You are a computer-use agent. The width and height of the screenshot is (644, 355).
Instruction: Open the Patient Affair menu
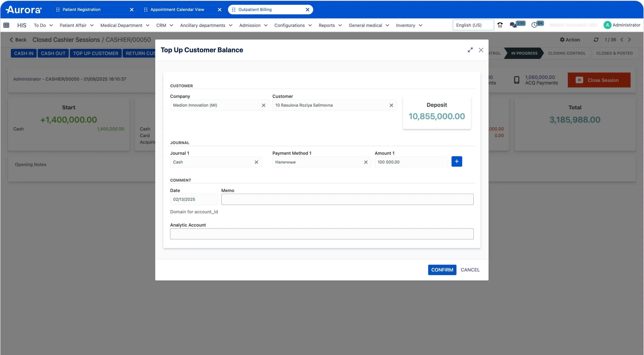coord(76,25)
